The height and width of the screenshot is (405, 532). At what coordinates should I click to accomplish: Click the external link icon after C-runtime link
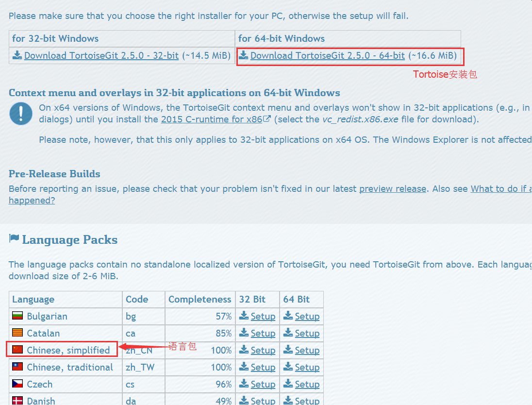pyautogui.click(x=267, y=118)
